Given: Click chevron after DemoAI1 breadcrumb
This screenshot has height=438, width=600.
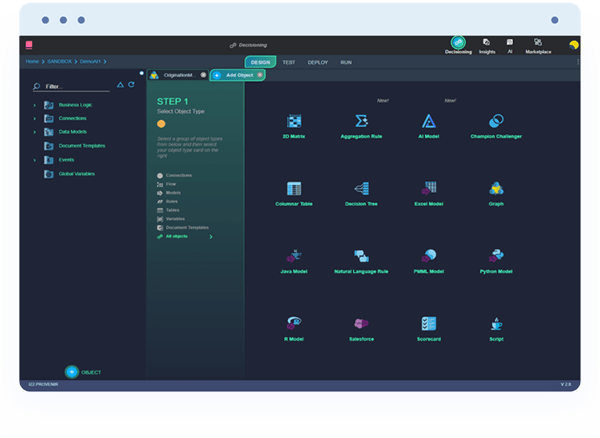Looking at the screenshot, I should click(x=105, y=62).
